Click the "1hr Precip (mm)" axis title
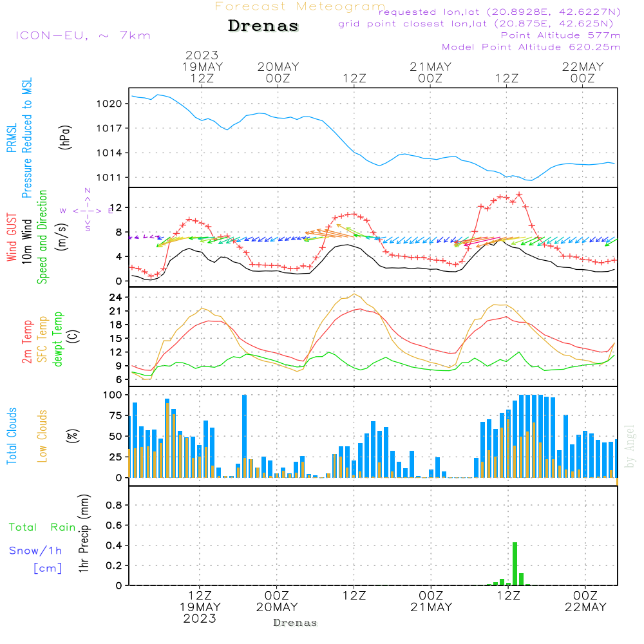This screenshot has width=644, height=644. click(83, 533)
